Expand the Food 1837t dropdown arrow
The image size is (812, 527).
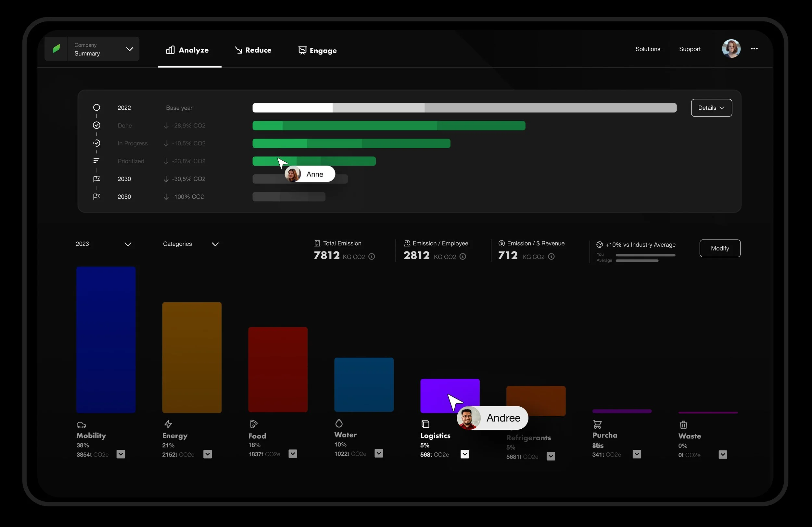click(293, 454)
